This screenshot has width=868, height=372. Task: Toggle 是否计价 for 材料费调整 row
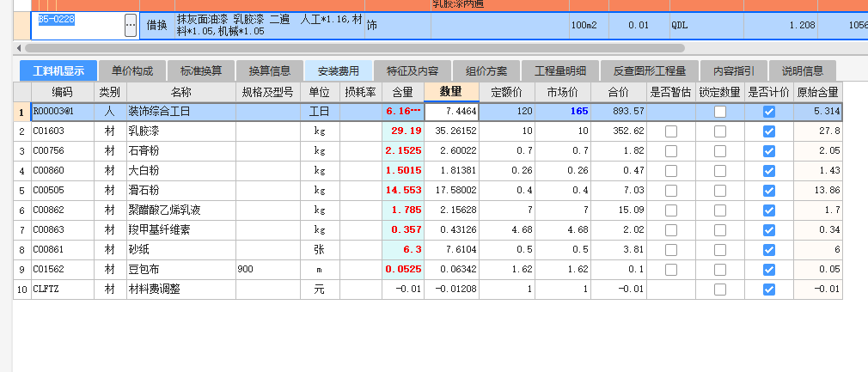point(768,290)
